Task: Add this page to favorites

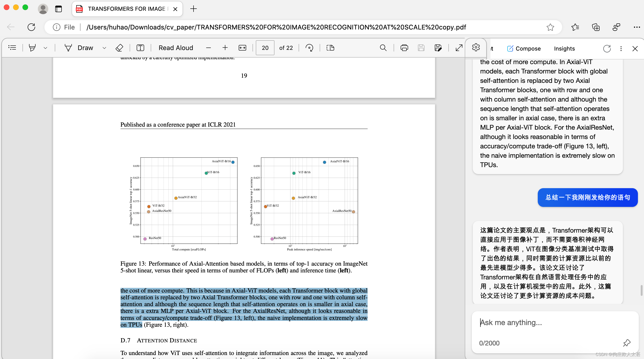Action: pyautogui.click(x=550, y=27)
